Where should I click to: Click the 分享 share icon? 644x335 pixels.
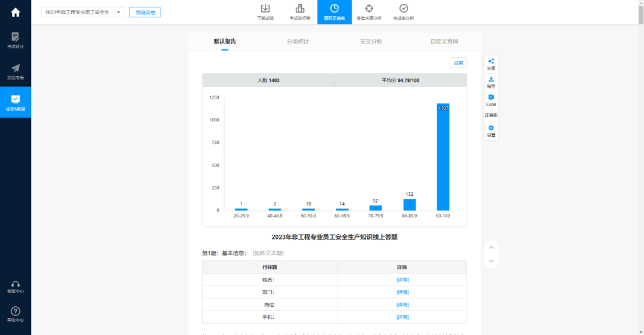click(491, 63)
